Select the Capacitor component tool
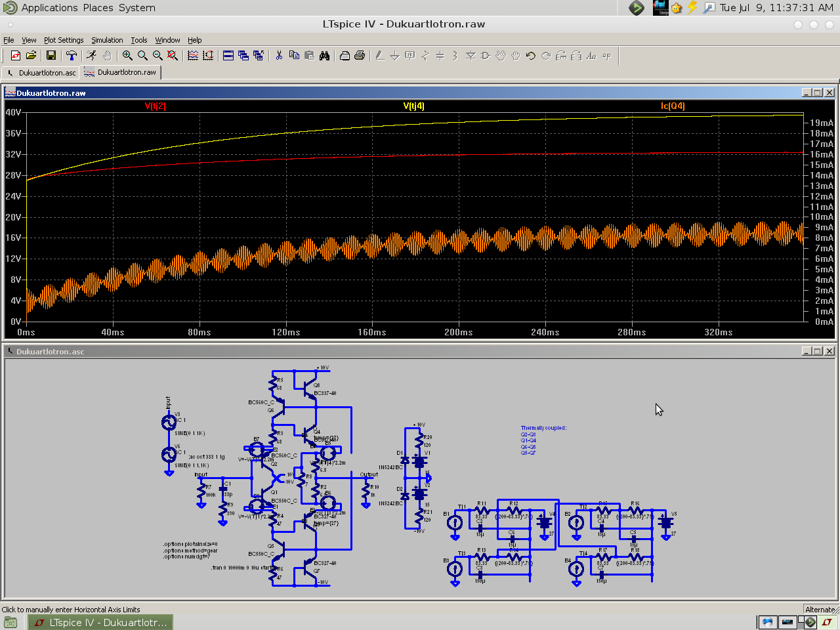The width and height of the screenshot is (840, 630). click(x=440, y=56)
